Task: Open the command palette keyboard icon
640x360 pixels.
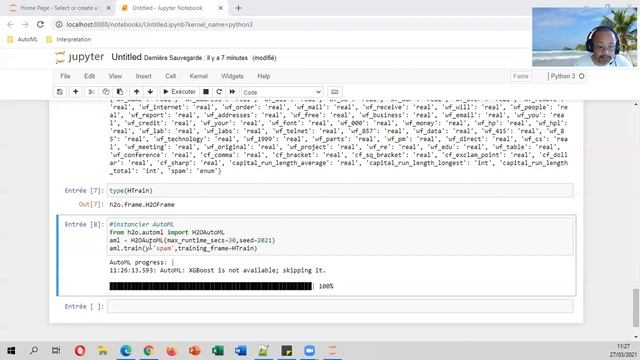Action: [x=335, y=92]
